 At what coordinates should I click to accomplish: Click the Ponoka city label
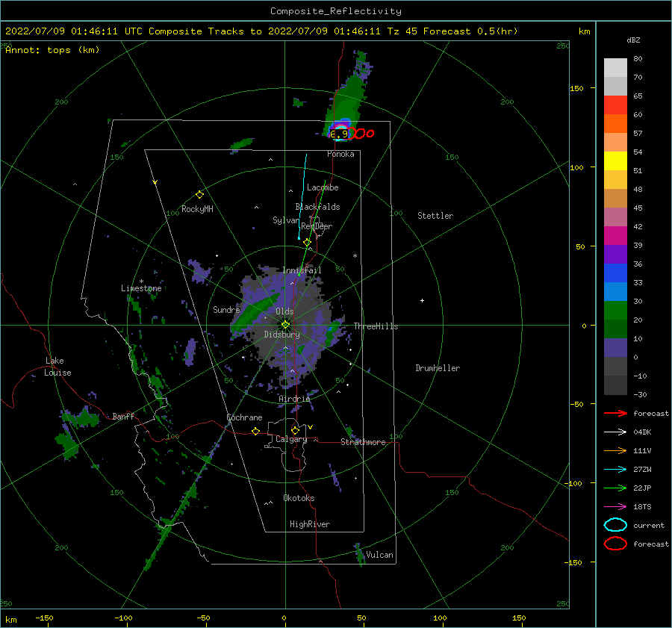340,154
